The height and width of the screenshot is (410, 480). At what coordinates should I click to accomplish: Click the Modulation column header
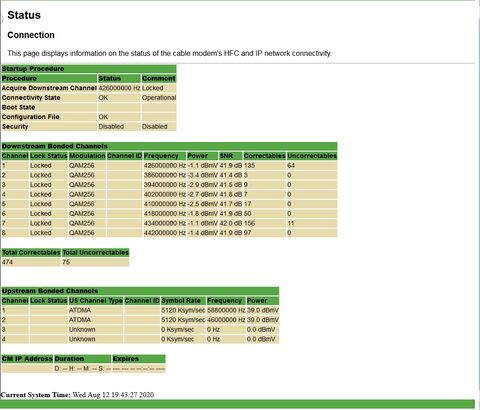[x=87, y=156]
